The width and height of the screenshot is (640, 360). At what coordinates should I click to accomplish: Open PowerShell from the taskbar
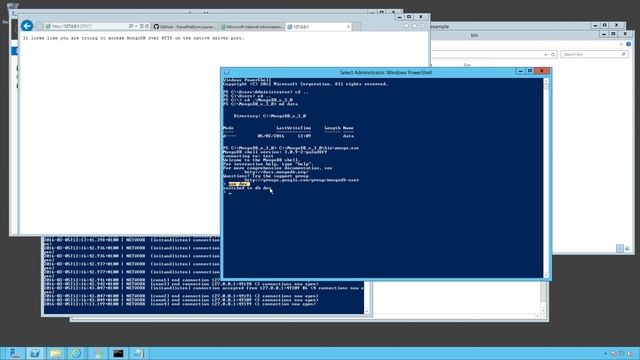(35, 353)
